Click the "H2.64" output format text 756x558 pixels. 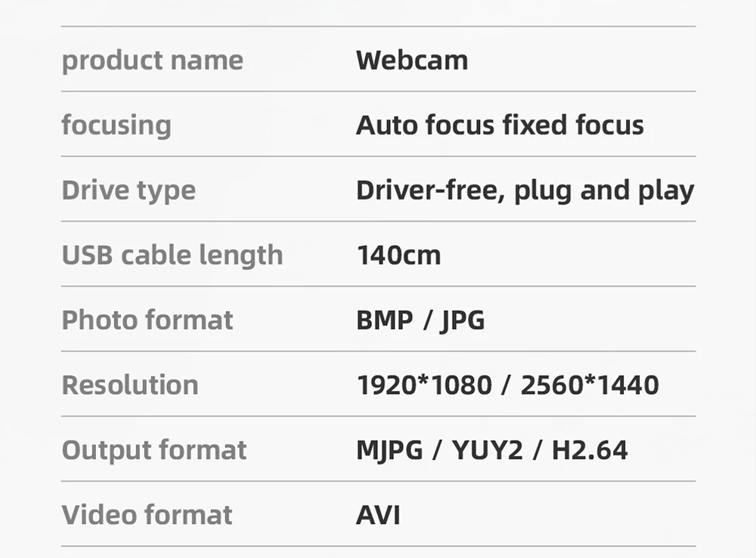click(x=590, y=451)
